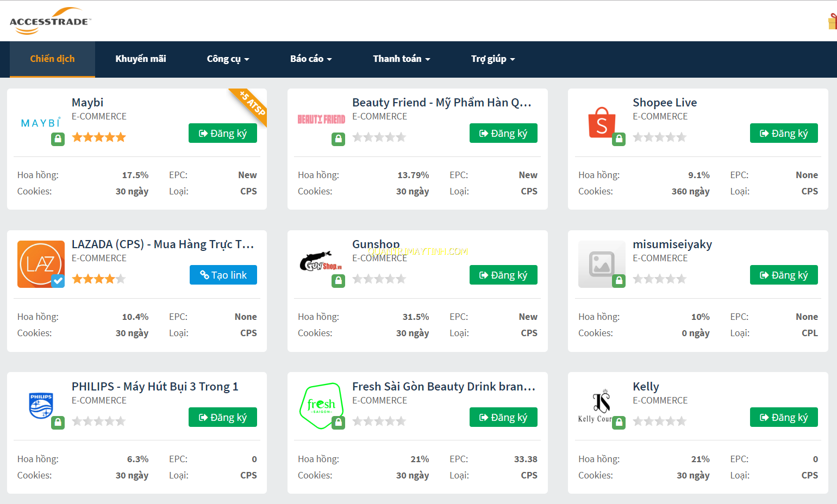Viewport: 837px width, 504px height.
Task: Open LAZADA (CPS) campaign title
Action: point(163,244)
